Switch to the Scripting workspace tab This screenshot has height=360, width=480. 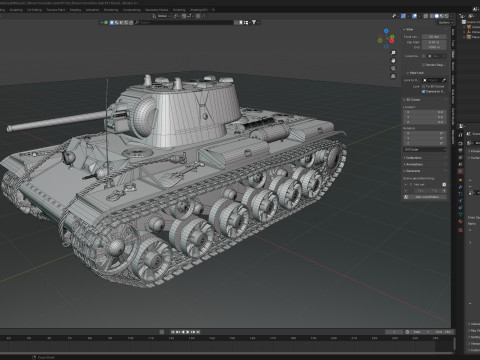(x=179, y=10)
